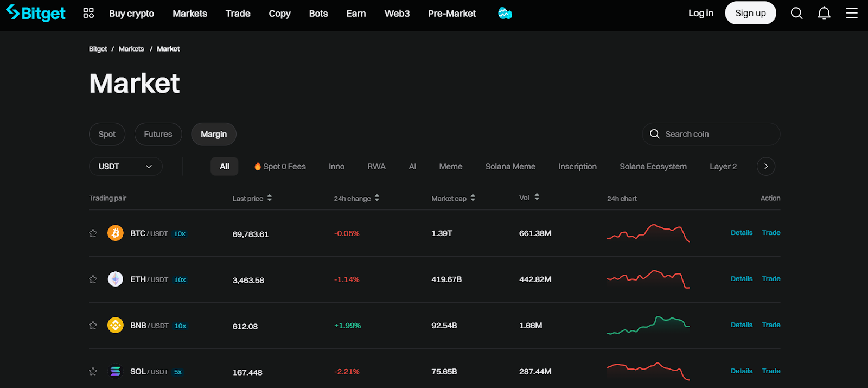The height and width of the screenshot is (388, 868).
Task: Switch to the Spot tab
Action: pyautogui.click(x=107, y=134)
